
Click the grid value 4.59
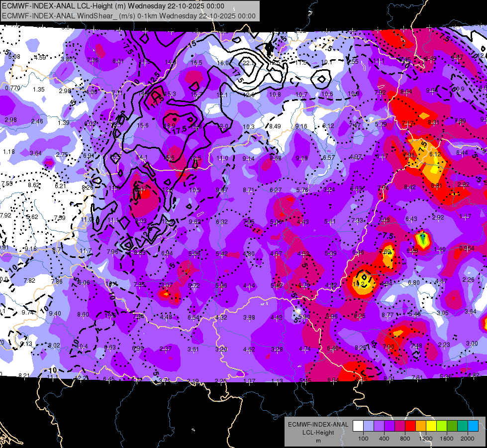point(40,58)
